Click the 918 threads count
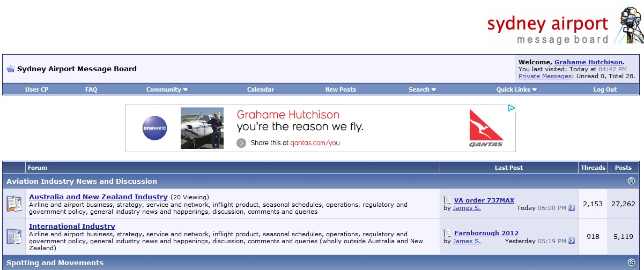The image size is (644, 270). (593, 236)
